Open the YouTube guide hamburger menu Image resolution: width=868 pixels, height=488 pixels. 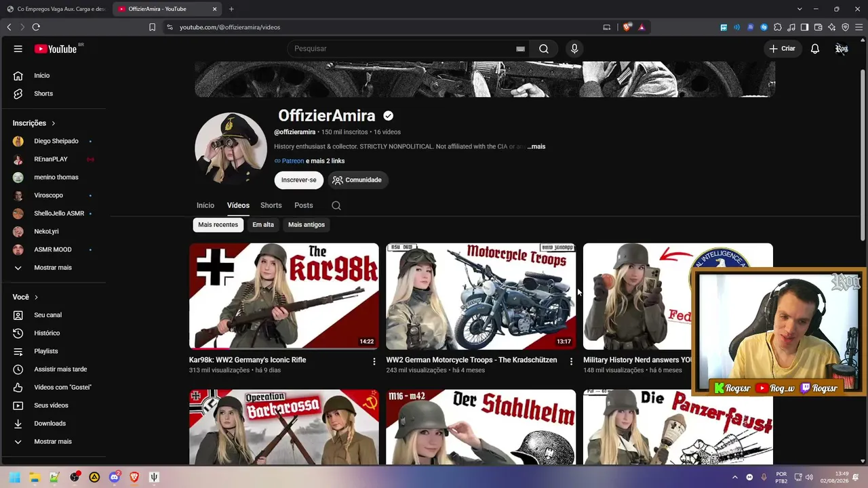pyautogui.click(x=18, y=49)
